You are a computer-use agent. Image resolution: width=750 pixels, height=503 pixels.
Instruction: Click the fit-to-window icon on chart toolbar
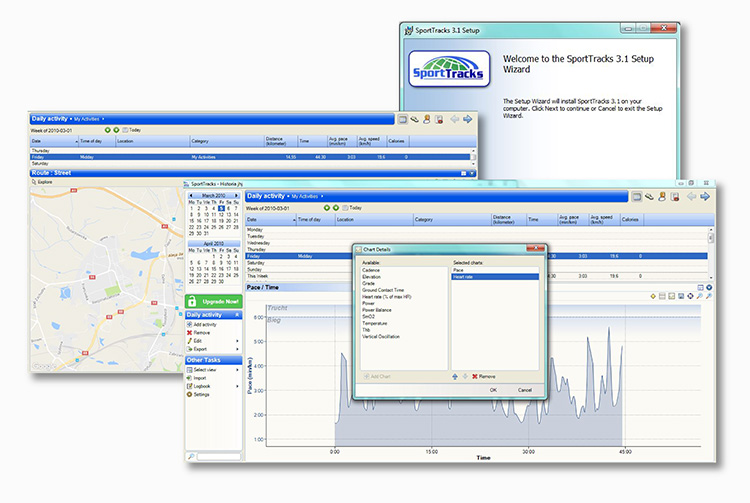tap(690, 296)
